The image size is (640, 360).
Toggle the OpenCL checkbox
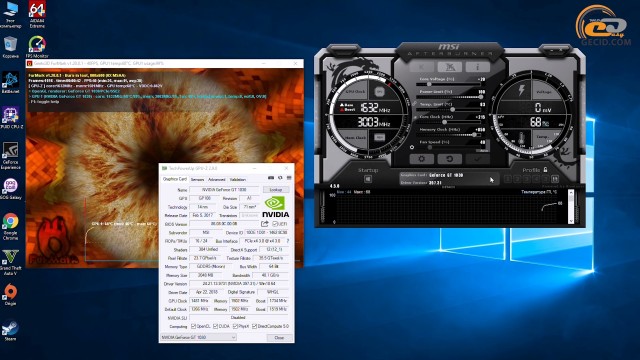pyautogui.click(x=193, y=327)
